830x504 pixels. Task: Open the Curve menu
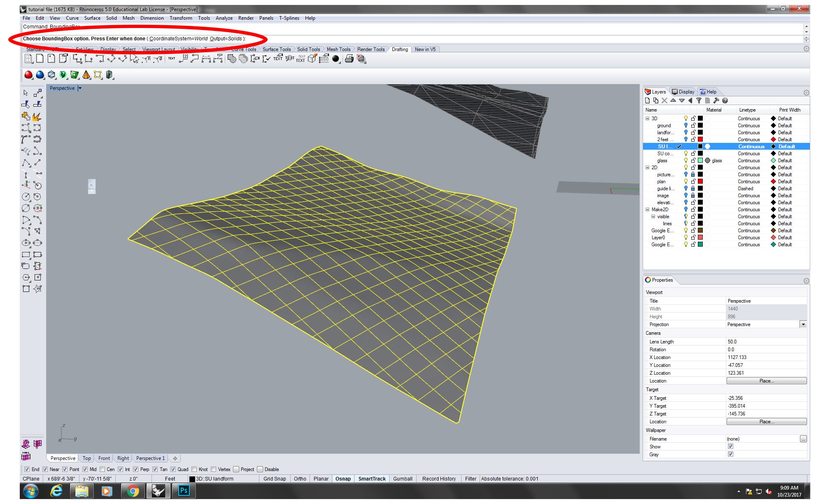point(72,18)
